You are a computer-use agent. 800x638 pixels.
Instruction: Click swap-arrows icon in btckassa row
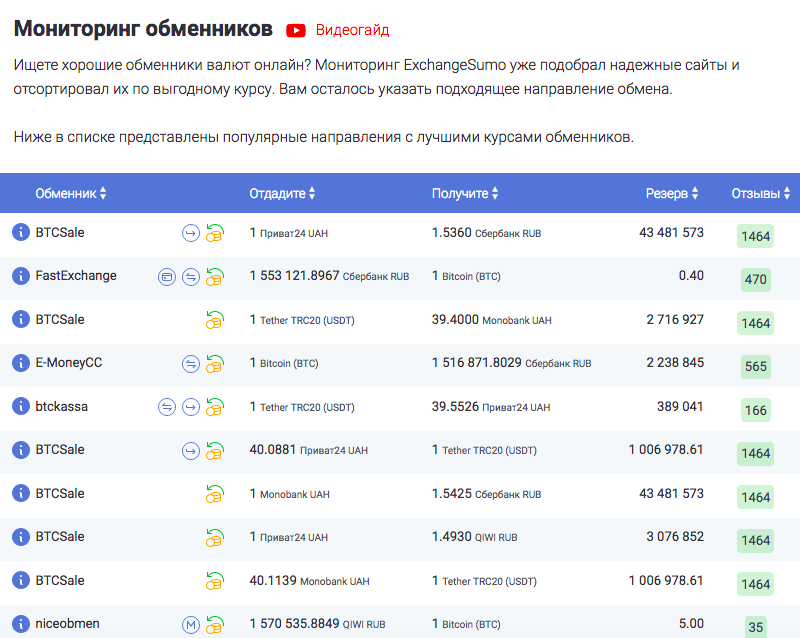(x=167, y=407)
